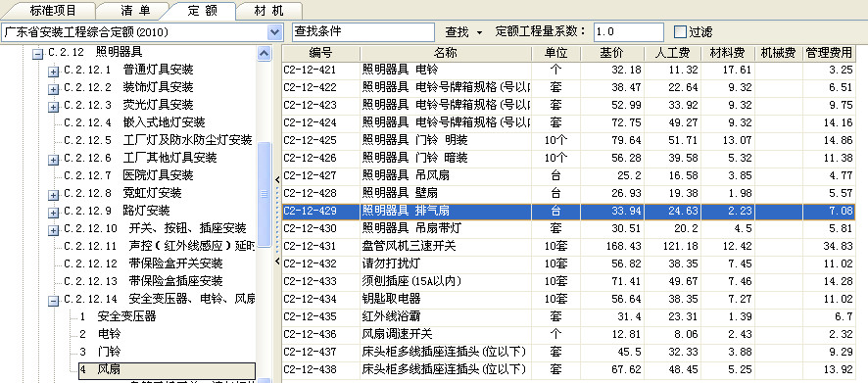Switch to the 标准项目 tab

point(53,11)
